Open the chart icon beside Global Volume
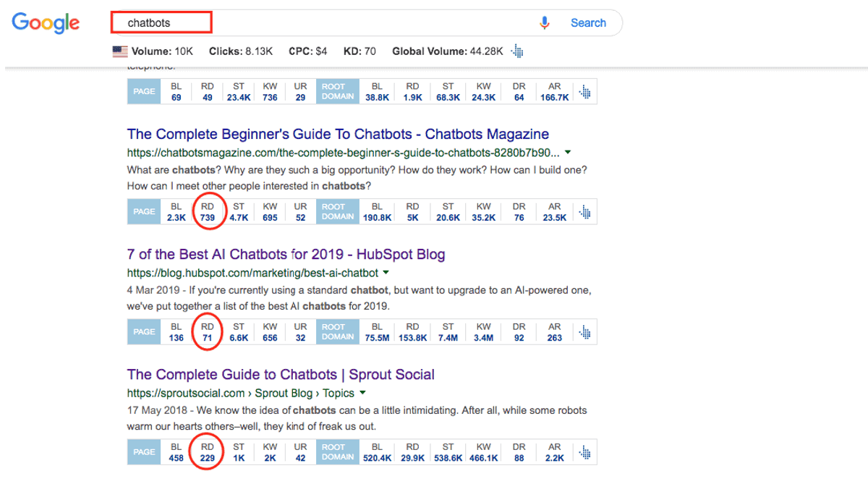The image size is (868, 484). [x=516, y=51]
